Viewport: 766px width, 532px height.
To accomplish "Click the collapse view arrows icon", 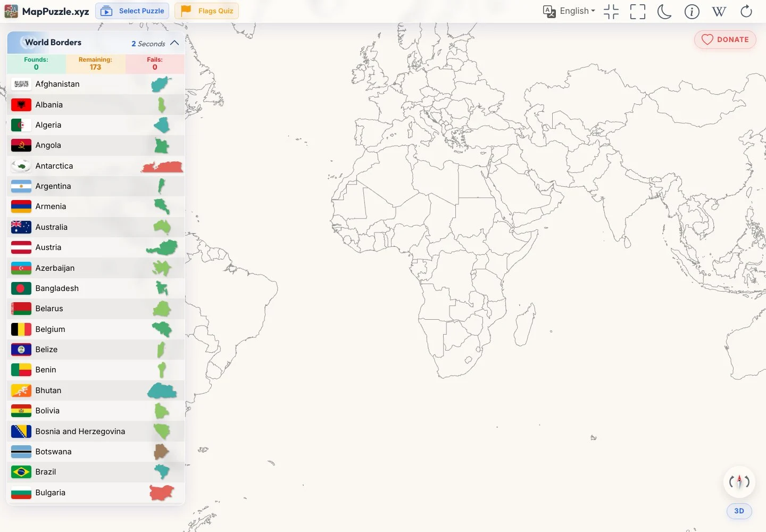I will coord(611,11).
